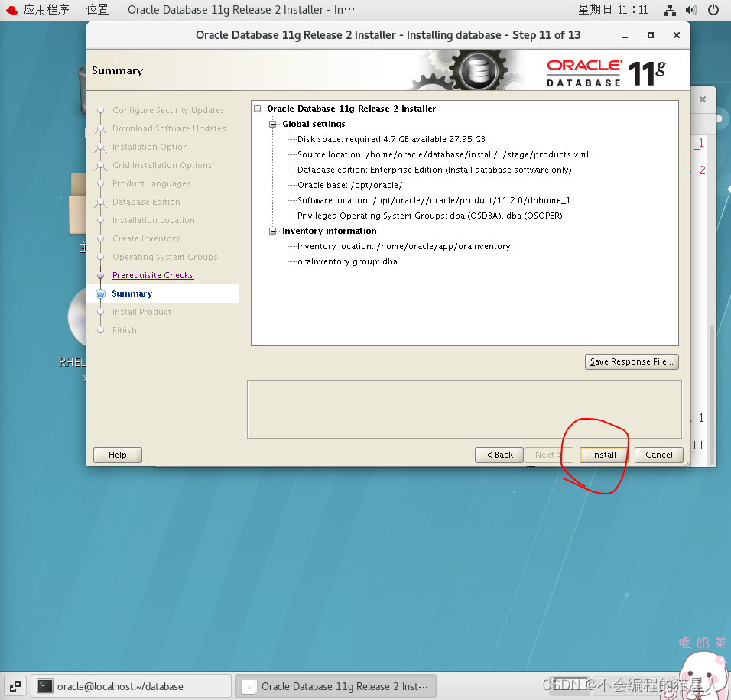Click Installation Location step

[x=154, y=220]
